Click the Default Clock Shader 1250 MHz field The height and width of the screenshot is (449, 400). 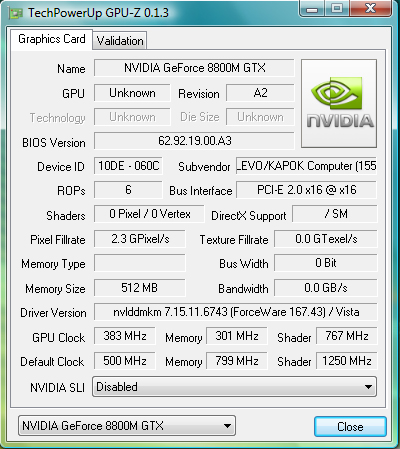coord(347,361)
